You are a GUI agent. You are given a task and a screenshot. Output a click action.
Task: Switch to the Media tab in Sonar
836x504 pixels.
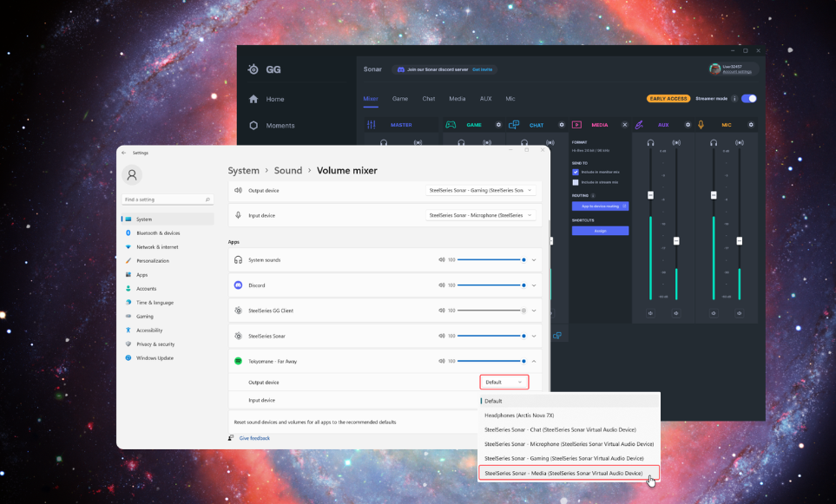[x=457, y=99]
